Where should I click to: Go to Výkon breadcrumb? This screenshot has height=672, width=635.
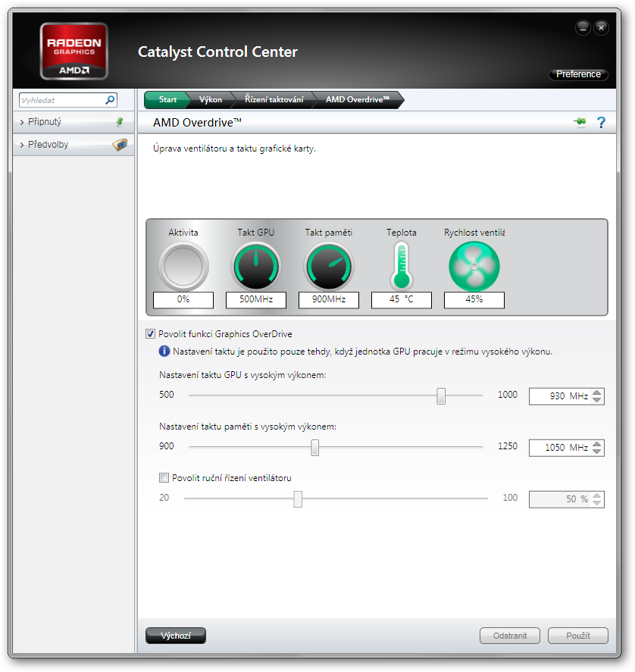pyautogui.click(x=211, y=99)
